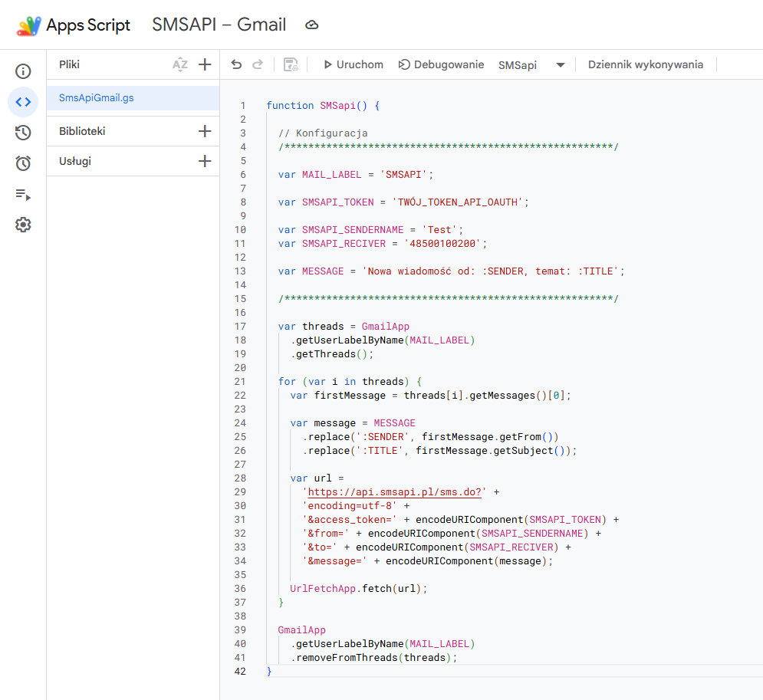The width and height of the screenshot is (763, 700).
Task: Click the Biblioteki section label
Action: click(82, 131)
